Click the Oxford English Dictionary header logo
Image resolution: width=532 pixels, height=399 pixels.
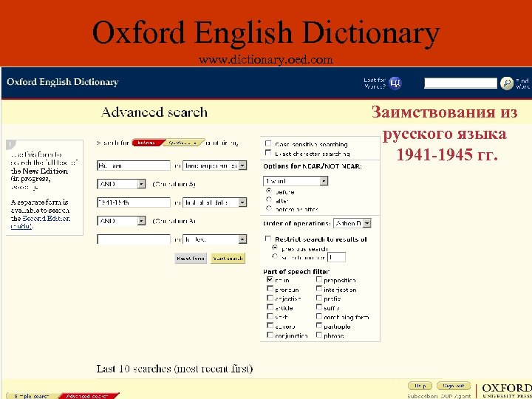point(62,82)
